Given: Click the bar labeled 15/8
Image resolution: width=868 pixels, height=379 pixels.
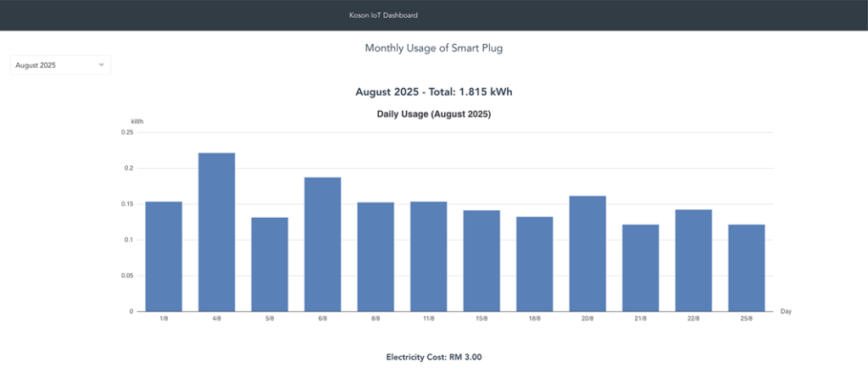Looking at the screenshot, I should tap(481, 260).
